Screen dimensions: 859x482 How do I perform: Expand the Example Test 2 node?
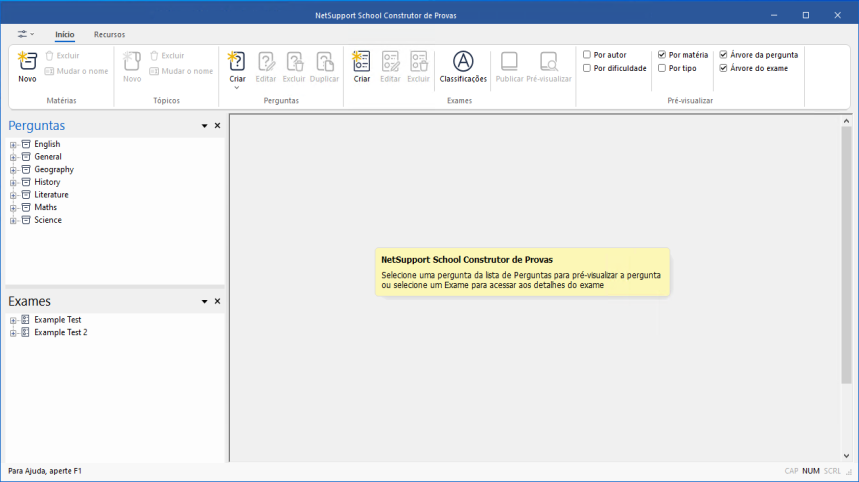(x=13, y=332)
